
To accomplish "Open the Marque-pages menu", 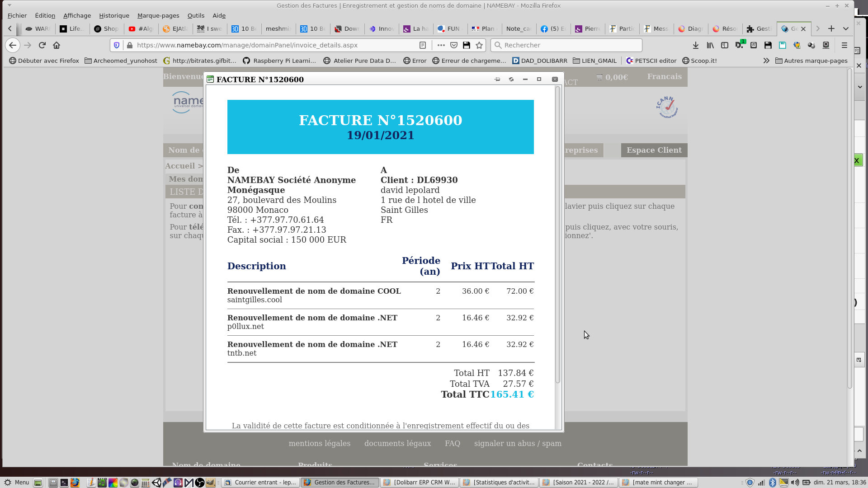I will click(158, 15).
